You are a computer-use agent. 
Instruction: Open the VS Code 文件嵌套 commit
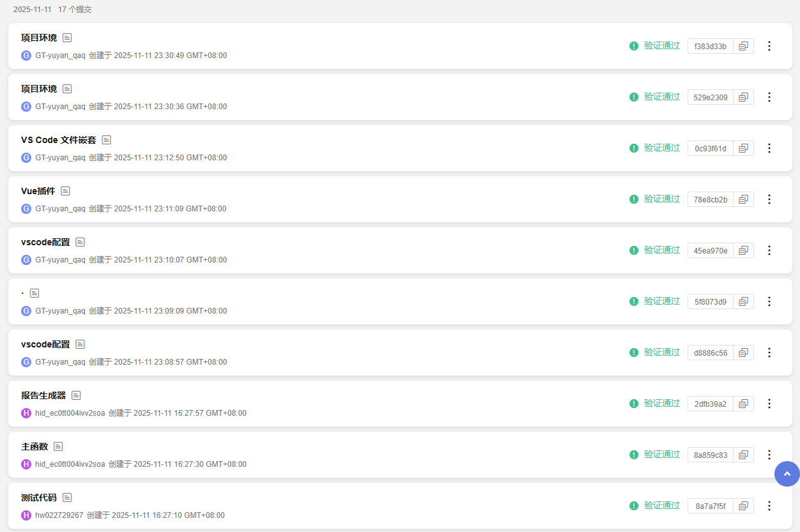[59, 140]
